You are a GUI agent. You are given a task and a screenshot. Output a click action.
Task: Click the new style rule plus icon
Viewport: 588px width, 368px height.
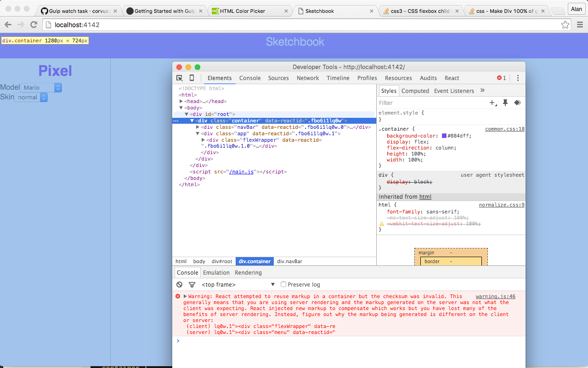click(493, 103)
